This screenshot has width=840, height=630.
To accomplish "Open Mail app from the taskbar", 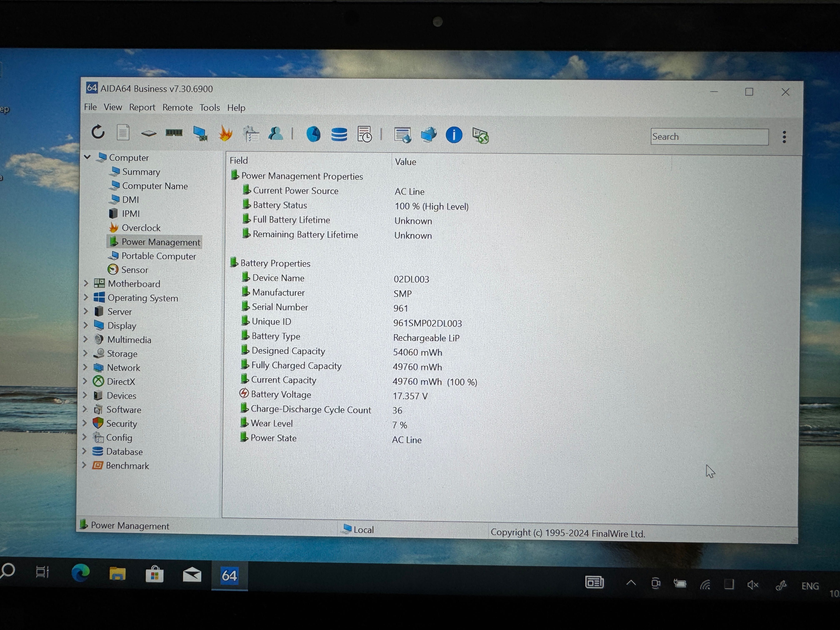I will 192,575.
